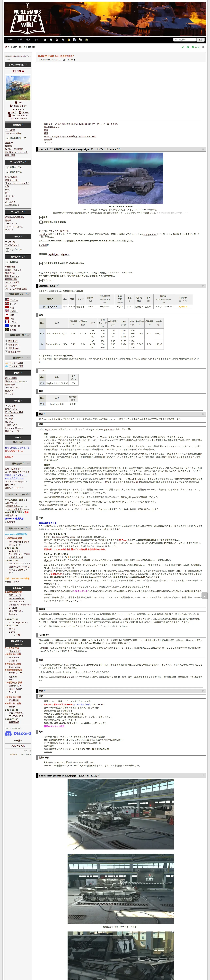The width and height of the screenshot is (210, 980).
Task: Open the zawazawa自由掲示板 link
Action: click(x=16, y=534)
